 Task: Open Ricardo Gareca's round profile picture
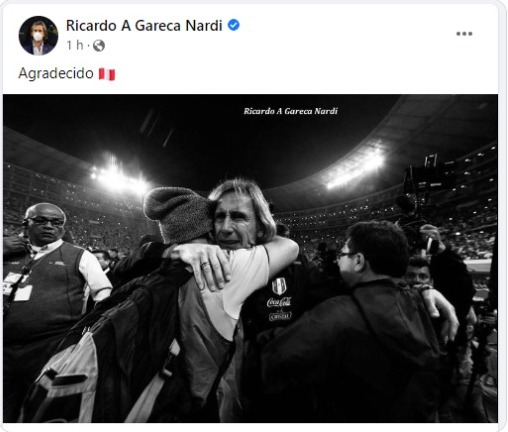38,35
